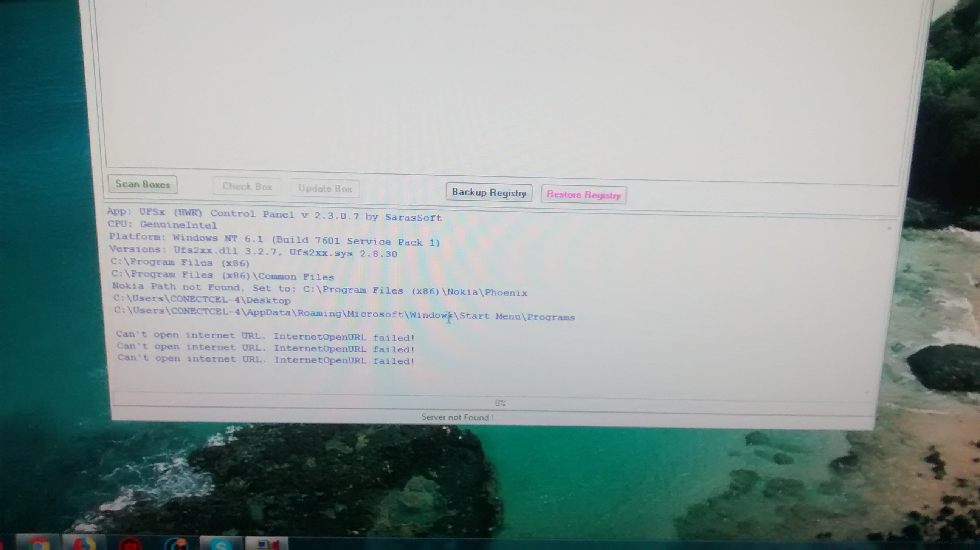Screen dimensions: 980x550
Task: Click the Scan Boxes button
Action: (x=143, y=184)
